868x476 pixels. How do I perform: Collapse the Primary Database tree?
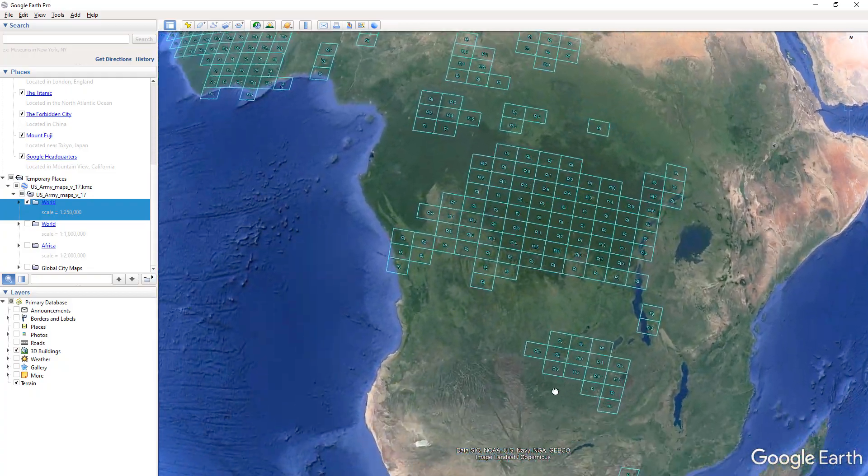3,301
